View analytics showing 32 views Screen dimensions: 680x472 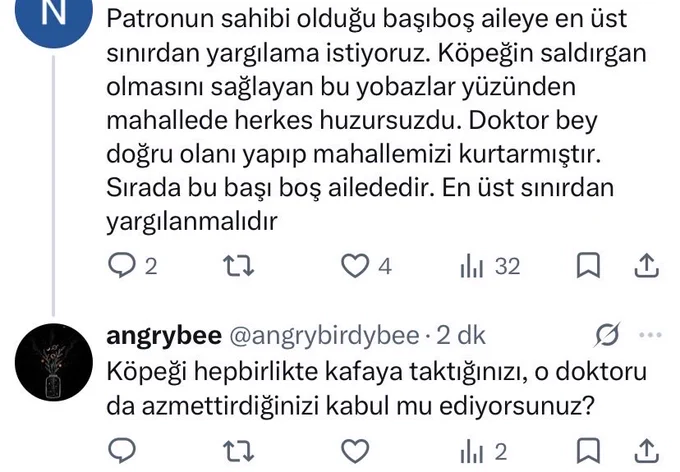click(490, 266)
